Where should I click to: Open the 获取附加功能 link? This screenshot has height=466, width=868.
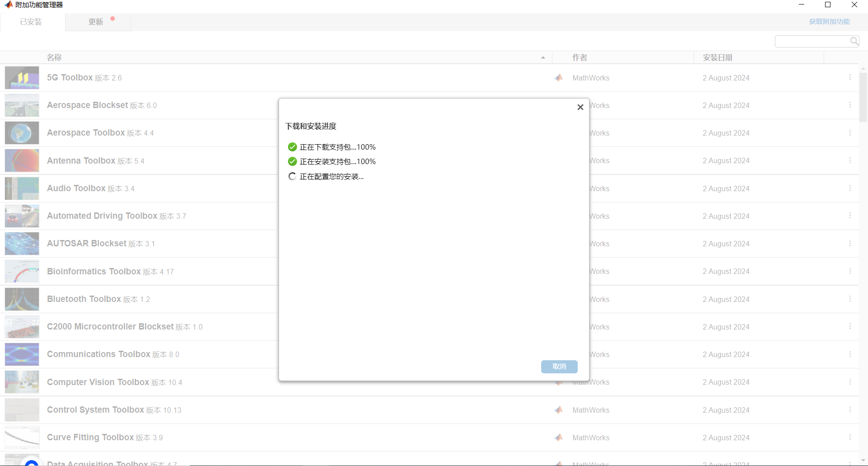(829, 22)
